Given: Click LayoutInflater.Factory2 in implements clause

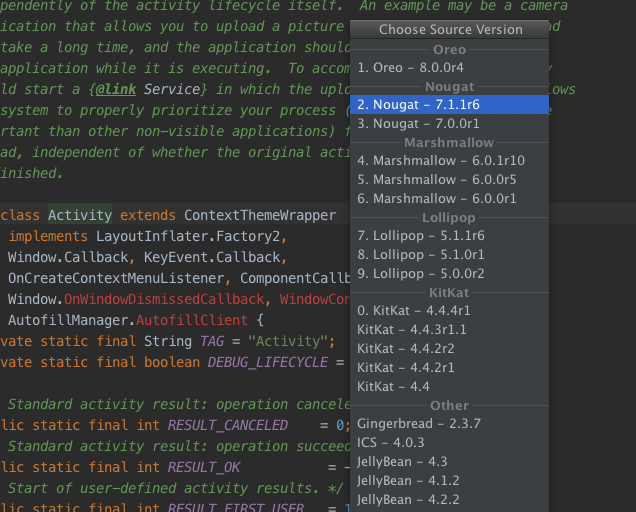Looking at the screenshot, I should click(x=188, y=236).
